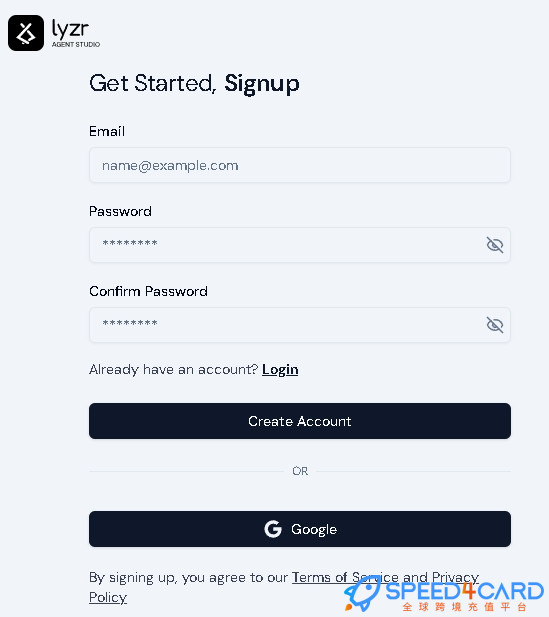Toggle visibility of the Confirm Password field
549x617 pixels.
[495, 325]
